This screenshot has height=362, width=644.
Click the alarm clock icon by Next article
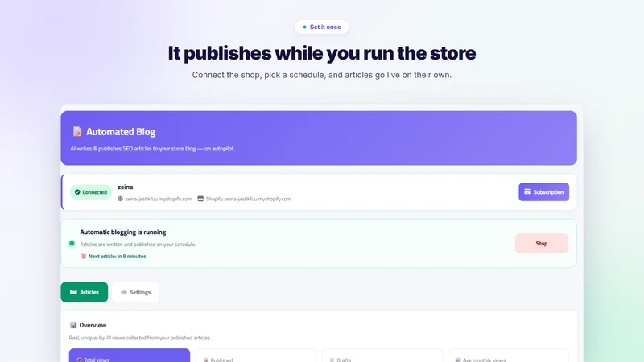tap(84, 256)
